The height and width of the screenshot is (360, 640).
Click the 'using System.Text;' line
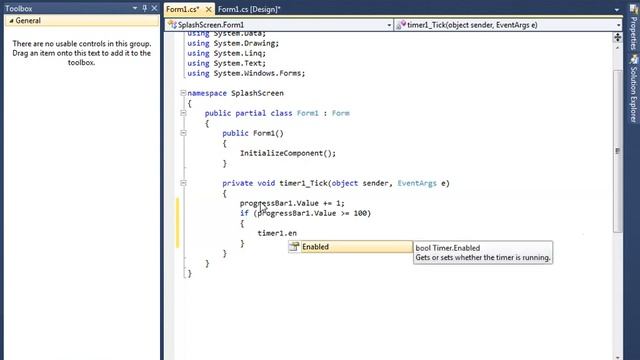227,63
